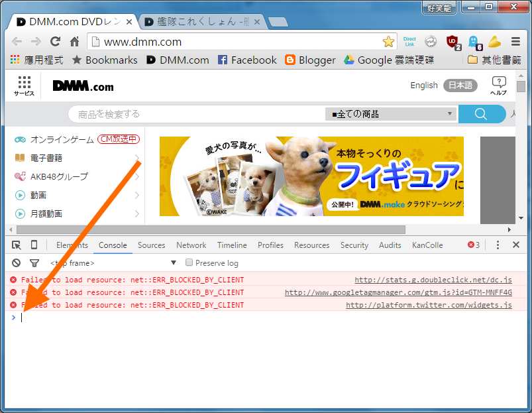The width and height of the screenshot is (532, 413).
Task: Open the Google 雲端硬碟 bookmark
Action: pos(389,60)
